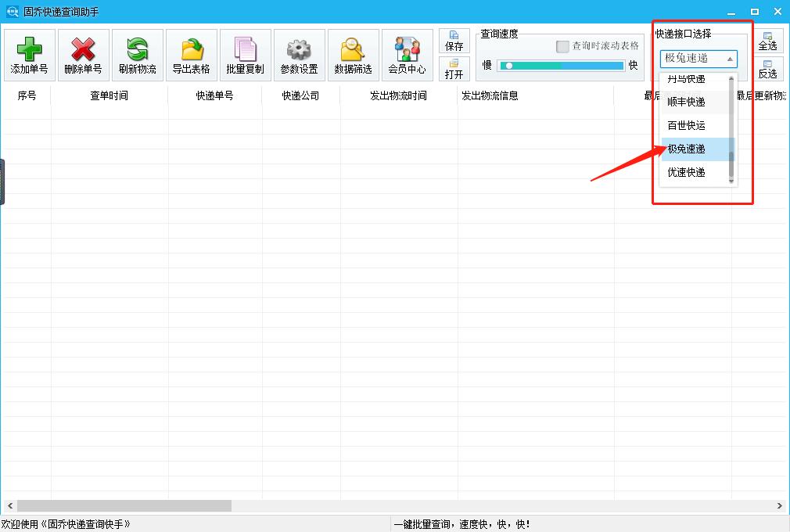Click the 批量复制 batch copy icon

tap(245, 54)
